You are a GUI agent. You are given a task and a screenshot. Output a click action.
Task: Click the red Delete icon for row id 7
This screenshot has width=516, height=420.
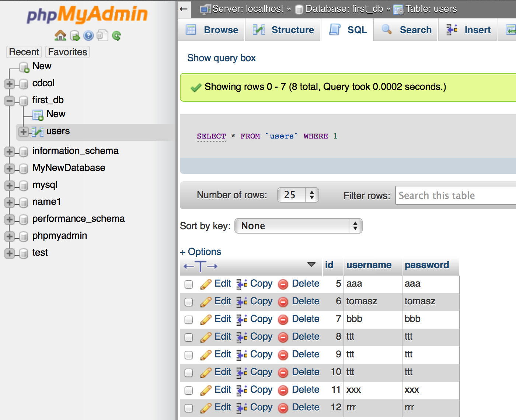[x=283, y=320]
